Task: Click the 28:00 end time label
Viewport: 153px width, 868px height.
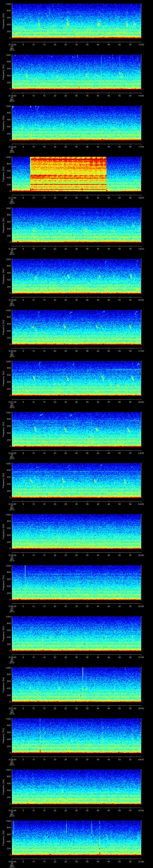Action: tap(141, 708)
